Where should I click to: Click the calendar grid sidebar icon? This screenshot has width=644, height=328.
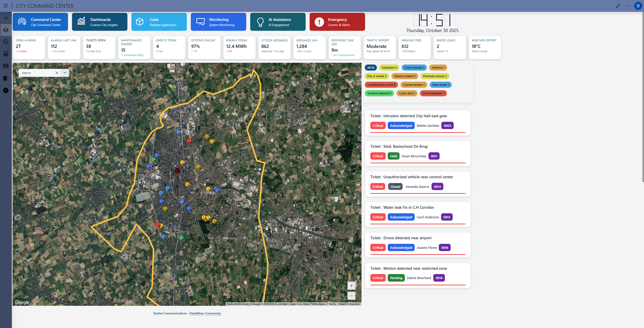tap(6, 66)
